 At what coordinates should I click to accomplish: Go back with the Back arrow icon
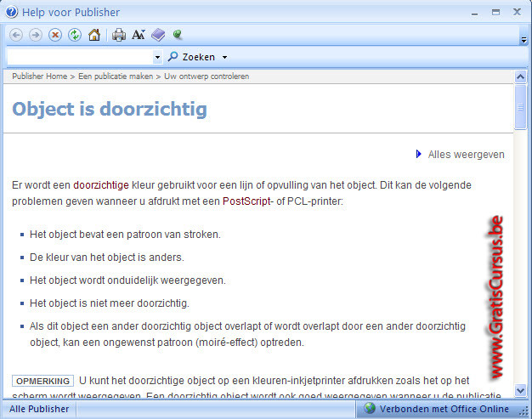click(16, 35)
